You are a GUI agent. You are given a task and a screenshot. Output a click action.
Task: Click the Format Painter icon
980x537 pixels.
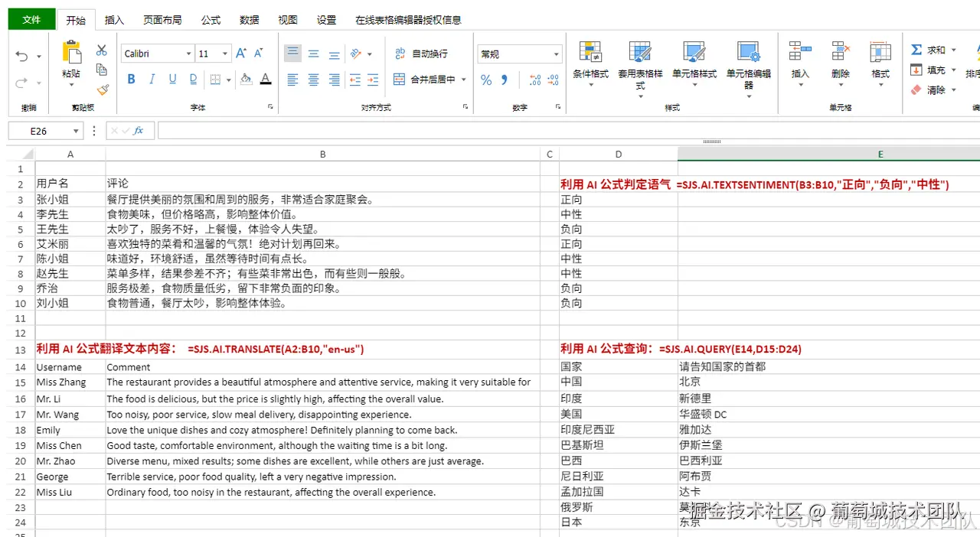pyautogui.click(x=103, y=89)
